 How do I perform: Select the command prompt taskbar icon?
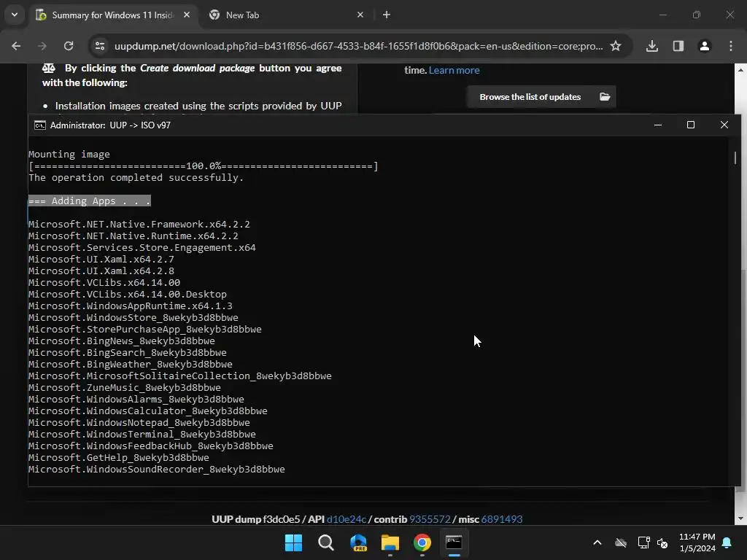point(454,542)
